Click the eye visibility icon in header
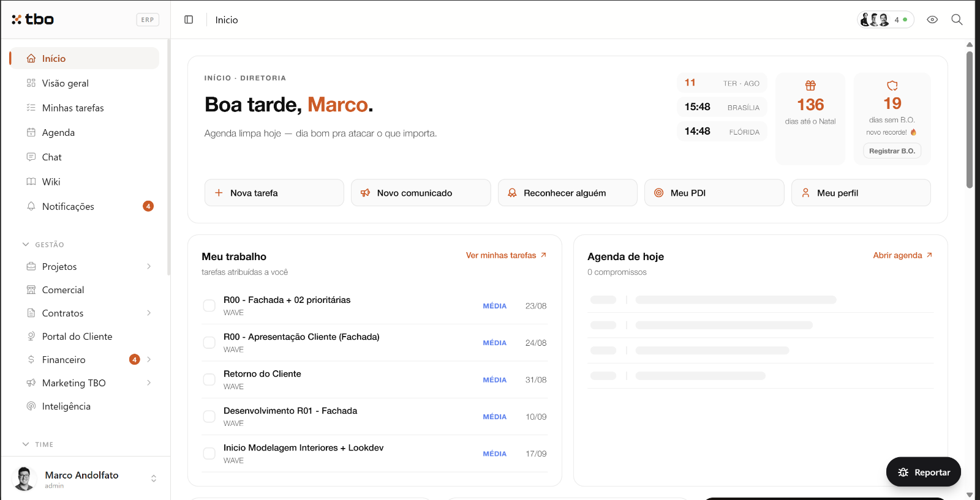 [x=932, y=20]
